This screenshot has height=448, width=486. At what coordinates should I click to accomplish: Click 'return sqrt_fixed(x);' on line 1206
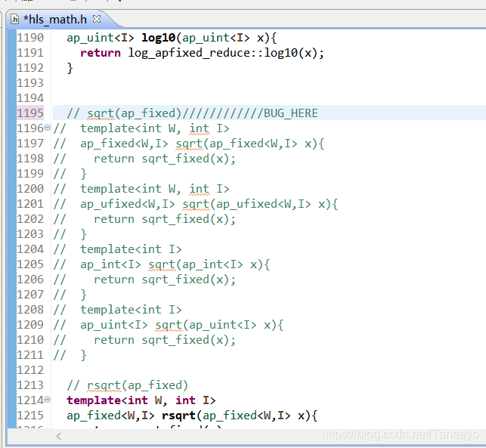tap(165, 280)
